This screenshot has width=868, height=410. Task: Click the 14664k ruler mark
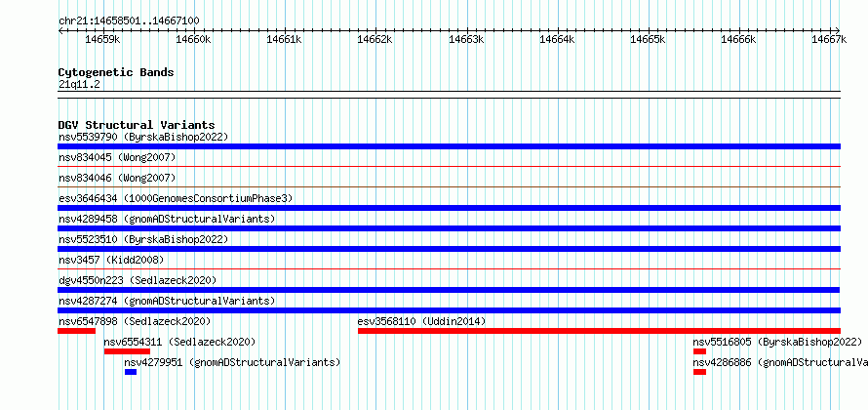pos(558,39)
